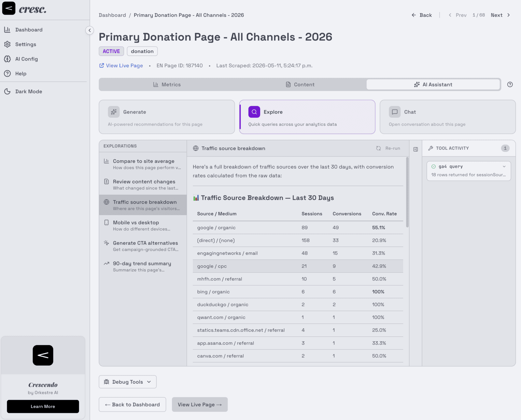Click the (direct) / (none) row

click(298, 240)
